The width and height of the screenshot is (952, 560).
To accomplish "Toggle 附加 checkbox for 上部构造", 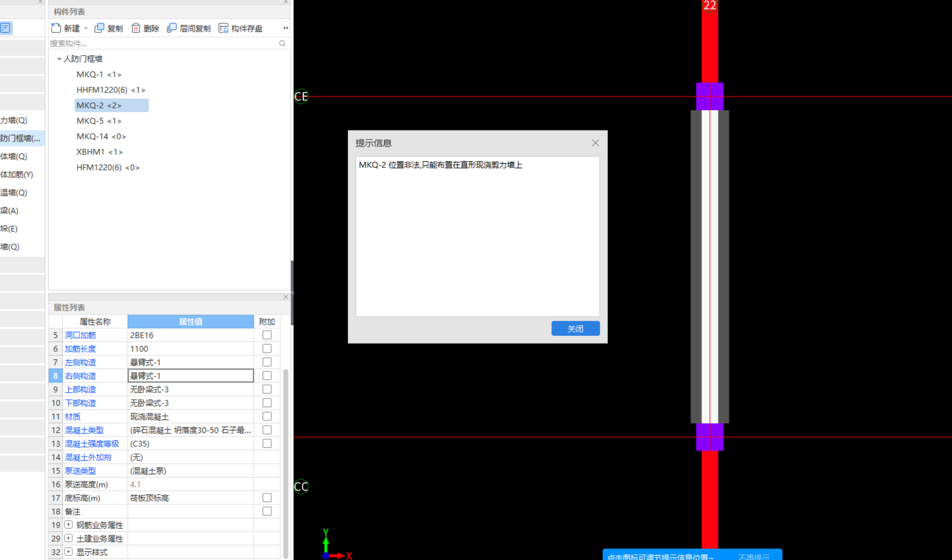I will [x=267, y=389].
